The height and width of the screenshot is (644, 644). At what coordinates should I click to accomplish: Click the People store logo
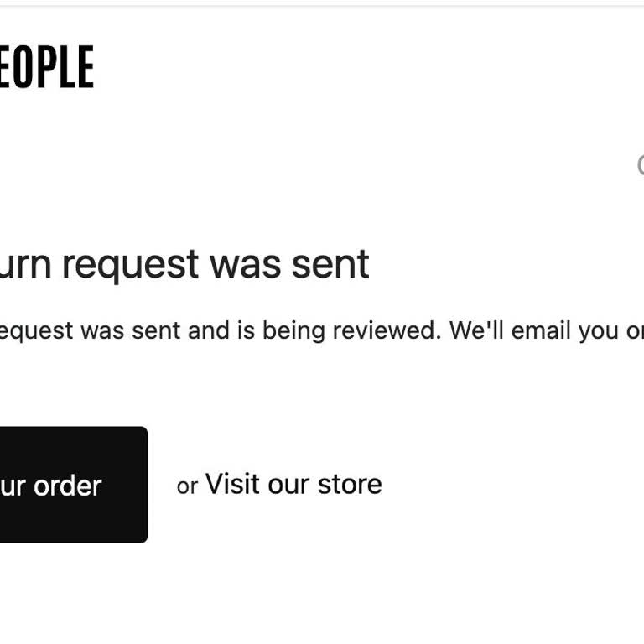point(46,68)
